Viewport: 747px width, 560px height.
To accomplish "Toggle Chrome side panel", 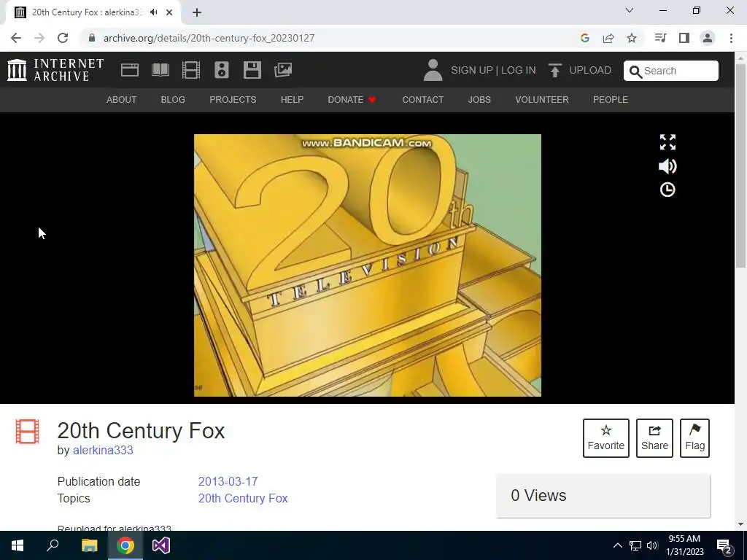I will (x=684, y=38).
